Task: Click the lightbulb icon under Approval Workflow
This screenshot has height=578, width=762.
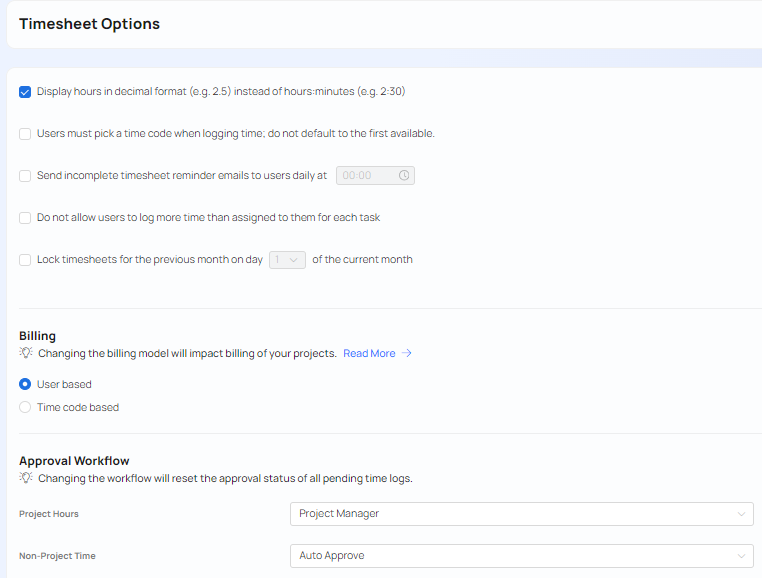Action: pyautogui.click(x=26, y=478)
